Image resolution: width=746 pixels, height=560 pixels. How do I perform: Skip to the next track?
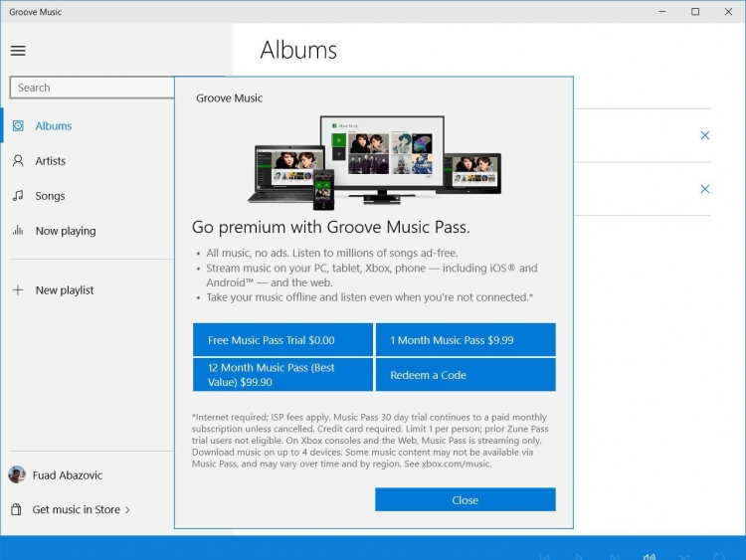click(614, 556)
